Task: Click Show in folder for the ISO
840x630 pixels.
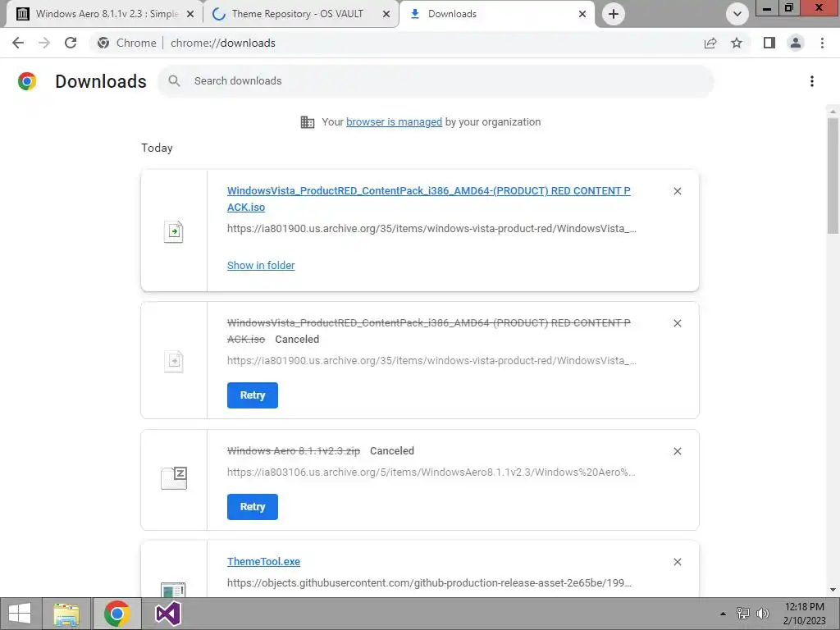Action: [261, 265]
